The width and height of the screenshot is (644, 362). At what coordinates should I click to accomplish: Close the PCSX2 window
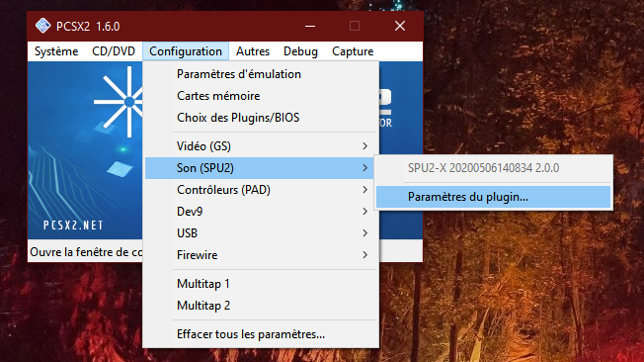tap(400, 26)
